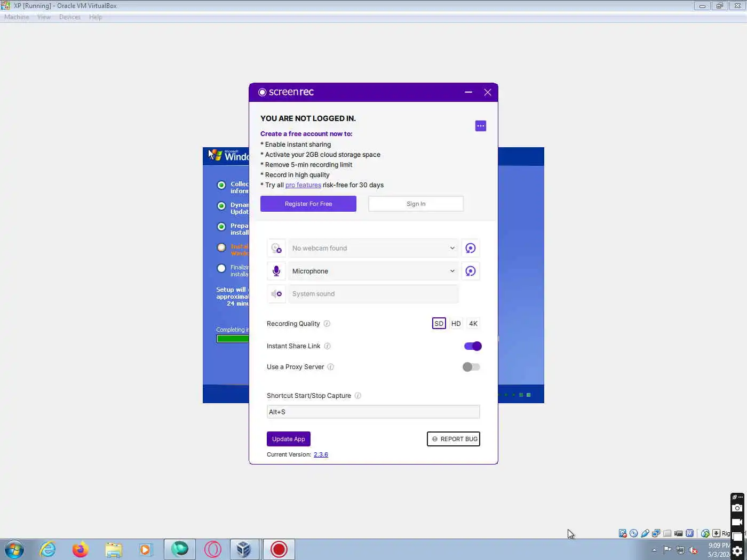This screenshot has height=560, width=747.
Task: Switch to VirtualBox in the taskbar
Action: coord(244,549)
